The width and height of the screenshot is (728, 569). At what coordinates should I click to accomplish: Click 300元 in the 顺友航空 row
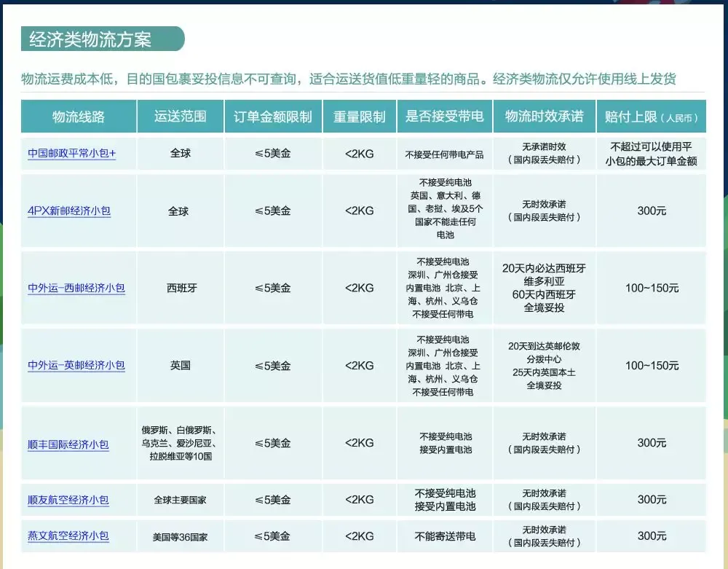[x=652, y=500]
